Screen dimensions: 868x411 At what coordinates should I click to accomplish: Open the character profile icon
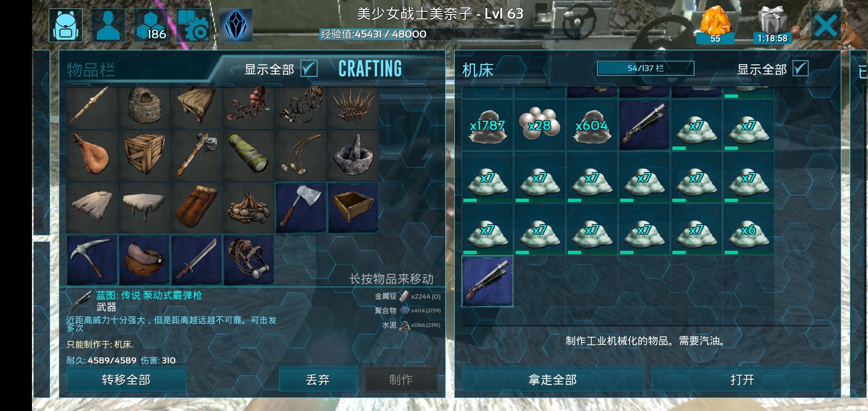[108, 25]
